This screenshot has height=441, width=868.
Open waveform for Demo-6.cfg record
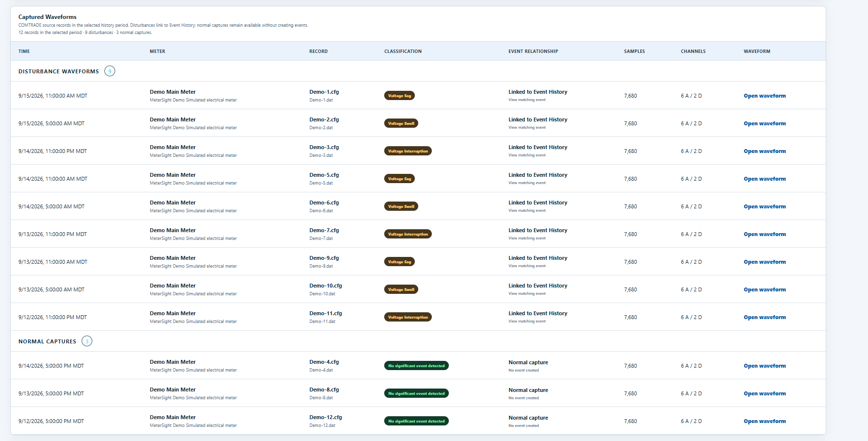point(765,206)
